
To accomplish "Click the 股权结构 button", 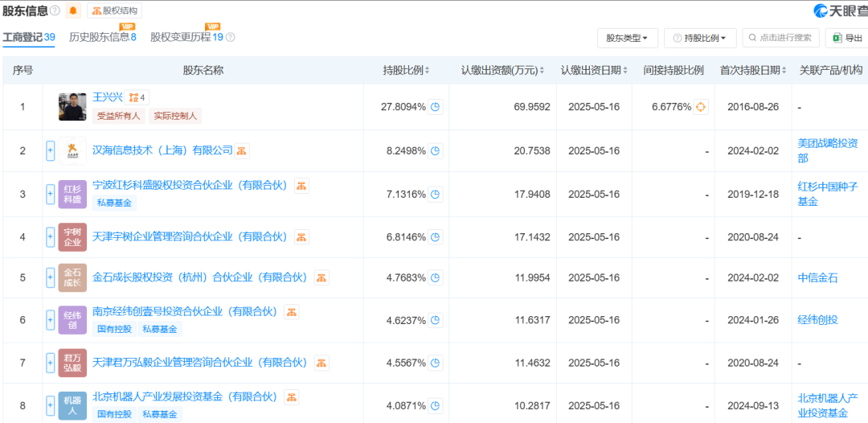I will click(115, 10).
